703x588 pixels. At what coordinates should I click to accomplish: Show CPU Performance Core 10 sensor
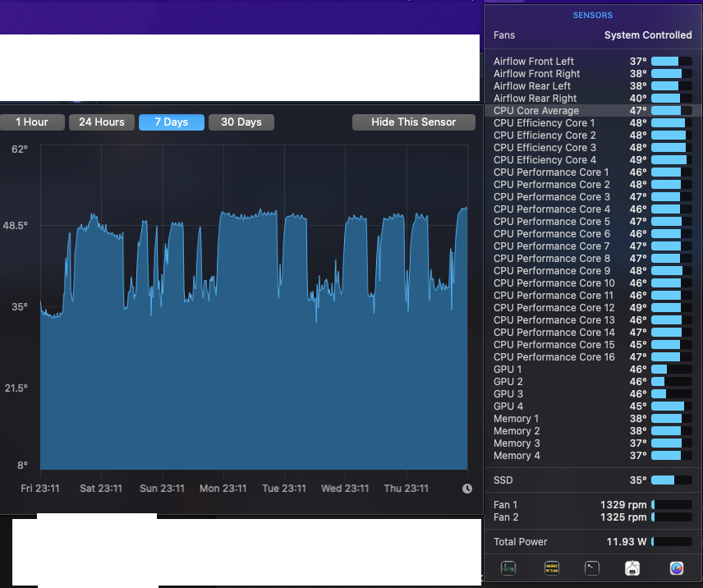coord(593,283)
